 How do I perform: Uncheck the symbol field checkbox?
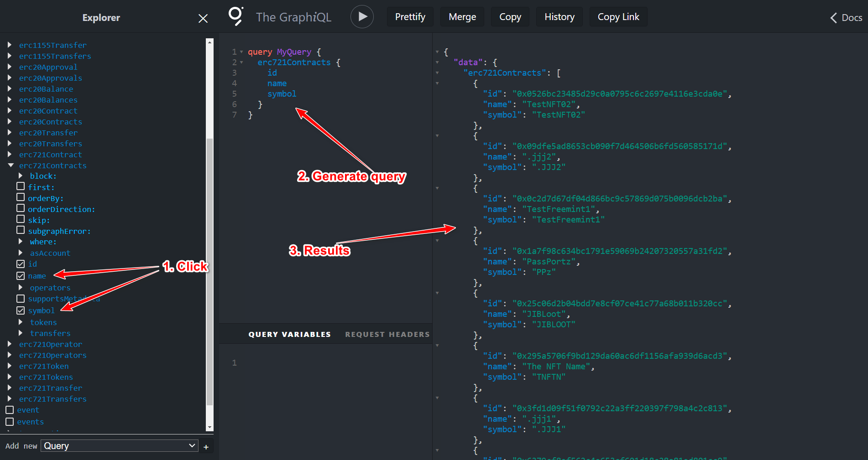tap(21, 310)
